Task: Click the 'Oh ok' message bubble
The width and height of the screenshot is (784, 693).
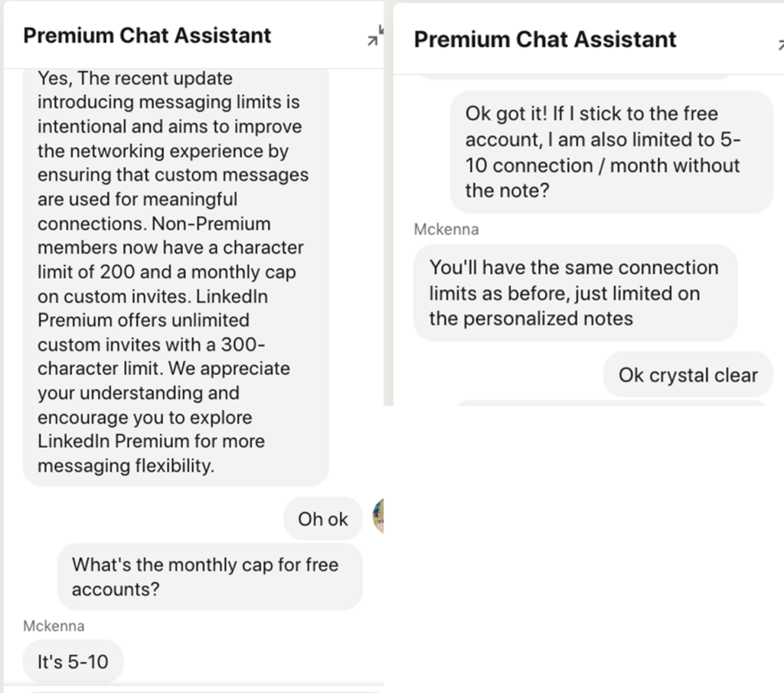Action: click(x=322, y=519)
